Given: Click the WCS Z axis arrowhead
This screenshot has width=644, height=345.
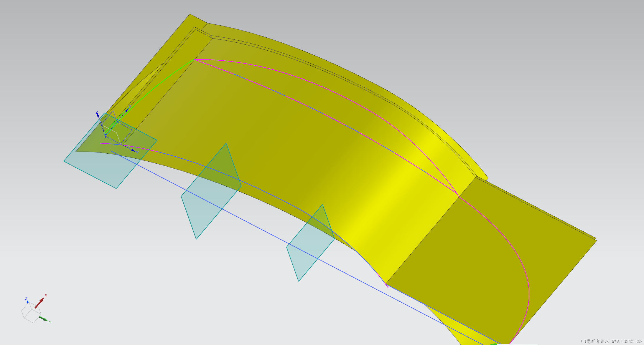Looking at the screenshot, I should click(x=98, y=115).
